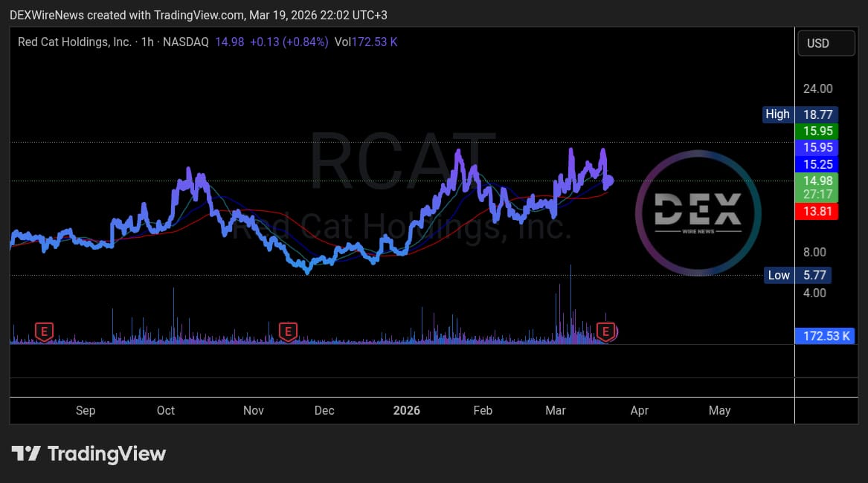Click the +0.13 (+0.84%) change value
The height and width of the screenshot is (483, 868).
(x=289, y=42)
